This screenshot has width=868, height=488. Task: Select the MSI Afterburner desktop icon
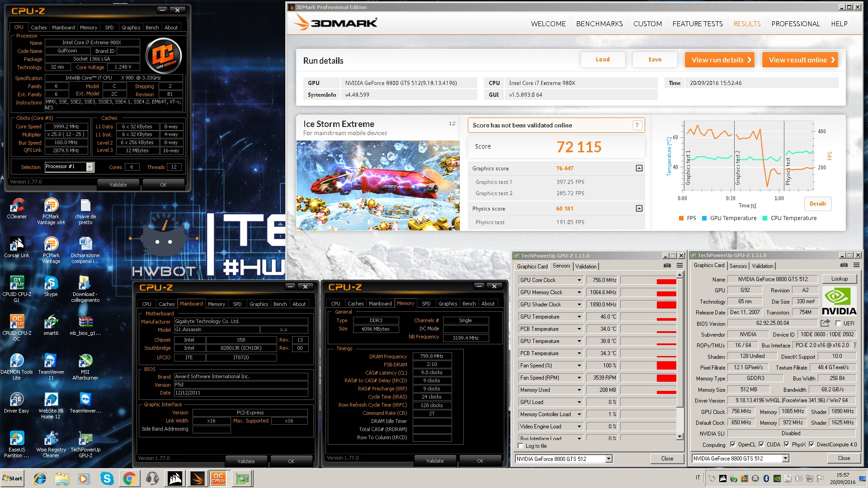point(85,366)
